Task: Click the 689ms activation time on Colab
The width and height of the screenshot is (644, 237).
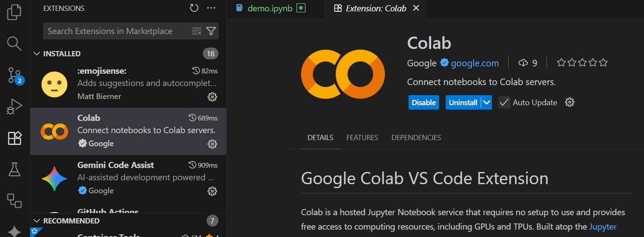Action: pos(203,118)
